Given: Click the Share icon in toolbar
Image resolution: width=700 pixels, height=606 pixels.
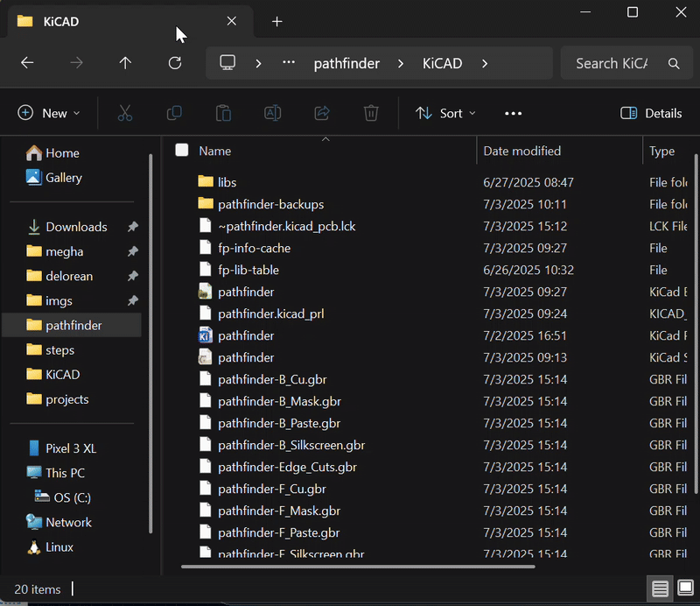Looking at the screenshot, I should coord(321,113).
